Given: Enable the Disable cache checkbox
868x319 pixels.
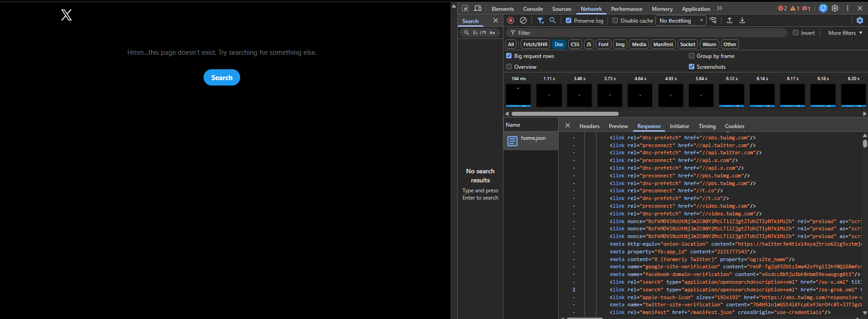Looking at the screenshot, I should point(615,20).
